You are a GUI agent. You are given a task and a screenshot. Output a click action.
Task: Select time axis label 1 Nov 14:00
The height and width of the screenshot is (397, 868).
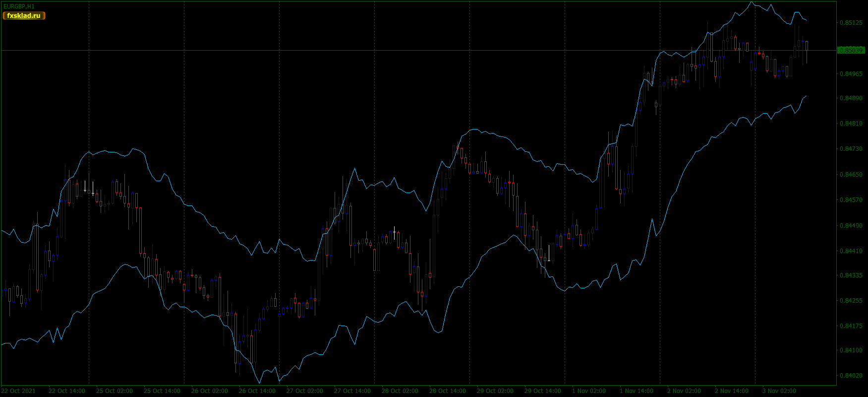pyautogui.click(x=637, y=391)
